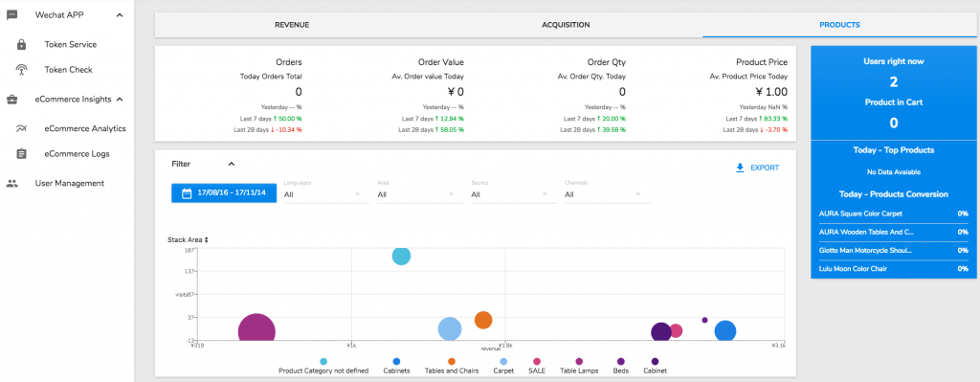Click the dark purple bubble in chart

(661, 332)
